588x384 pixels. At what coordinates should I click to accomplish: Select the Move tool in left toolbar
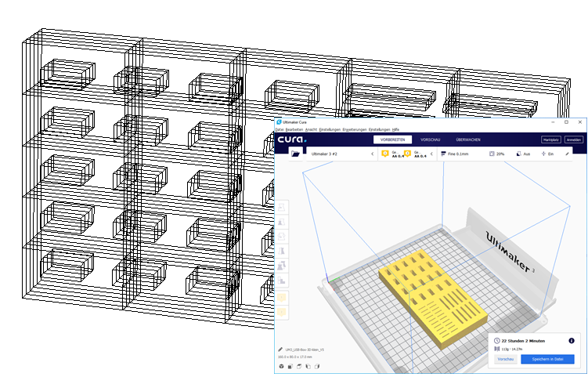pyautogui.click(x=281, y=208)
